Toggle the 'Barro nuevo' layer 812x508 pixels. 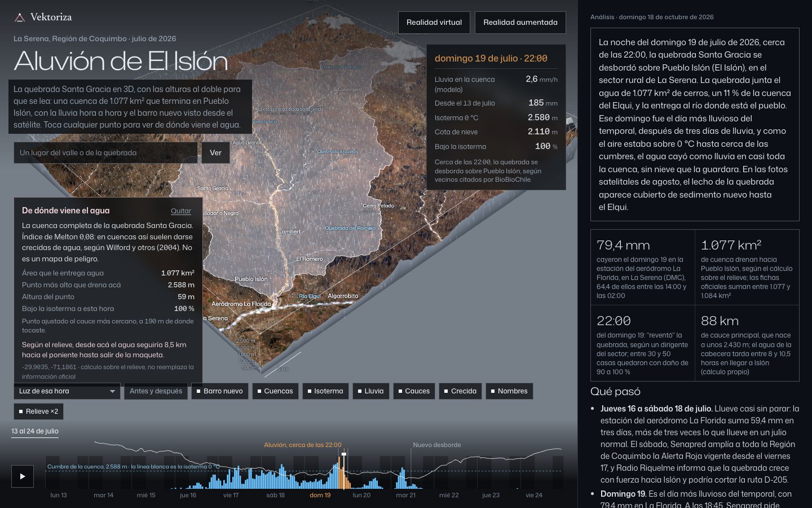(x=219, y=391)
